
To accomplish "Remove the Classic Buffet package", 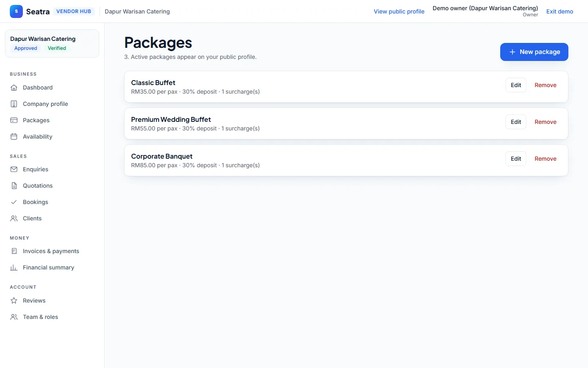I will [x=546, y=85].
